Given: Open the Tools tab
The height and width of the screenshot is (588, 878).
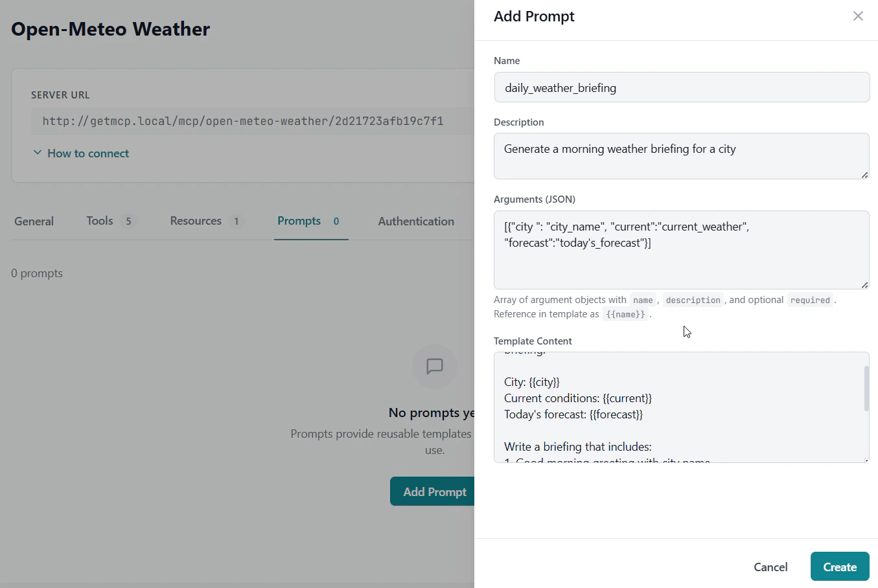Looking at the screenshot, I should [111, 221].
